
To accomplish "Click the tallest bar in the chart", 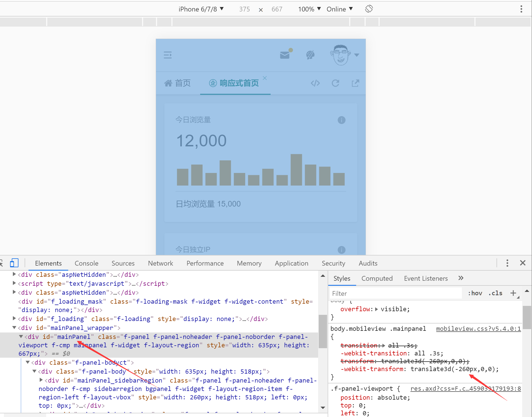I will tap(296, 170).
